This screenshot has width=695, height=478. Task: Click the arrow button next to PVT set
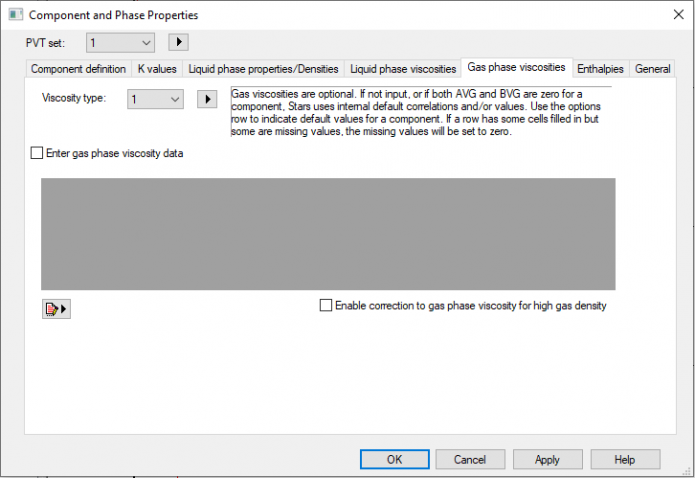(x=179, y=42)
